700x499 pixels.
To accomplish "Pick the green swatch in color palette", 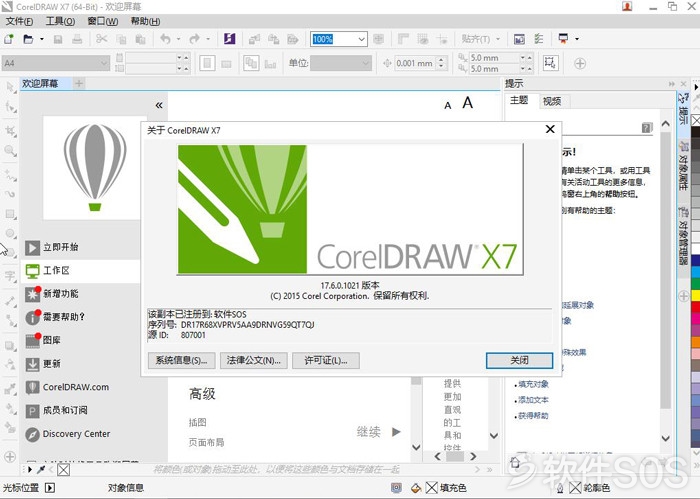I will point(696,283).
